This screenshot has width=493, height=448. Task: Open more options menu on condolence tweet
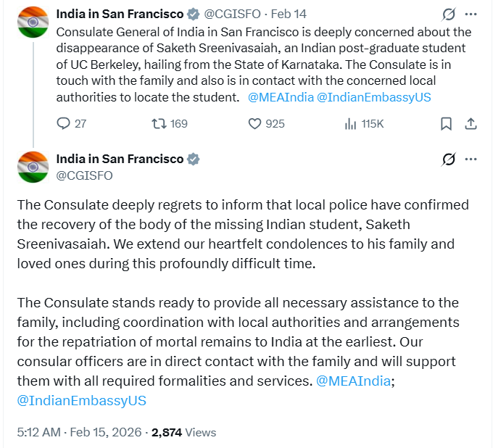click(471, 159)
